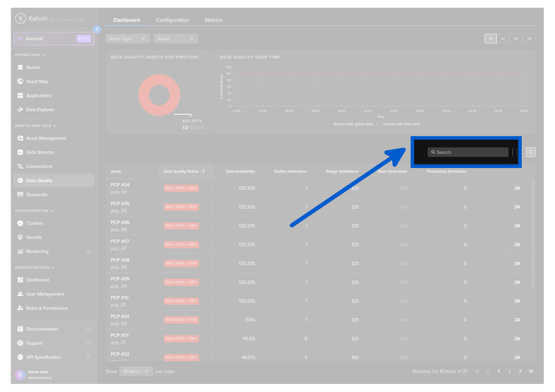Open the KelvinAI beta button
The image size is (555, 392).
point(54,39)
